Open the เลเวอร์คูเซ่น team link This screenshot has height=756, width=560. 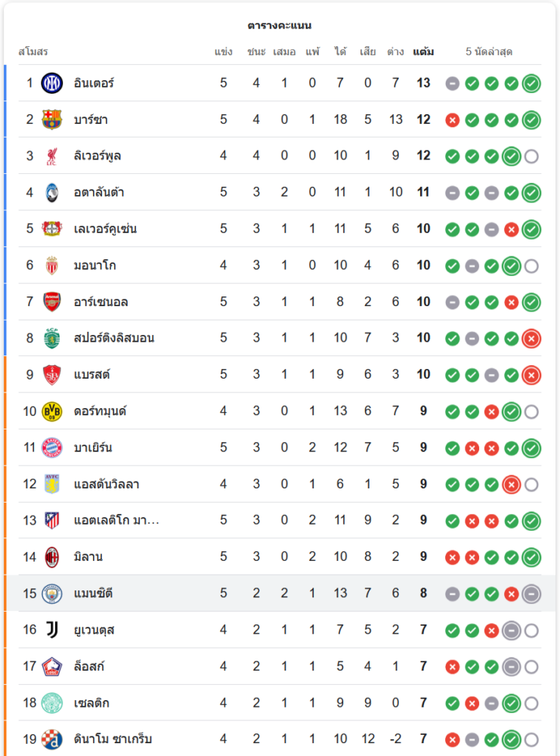[105, 229]
